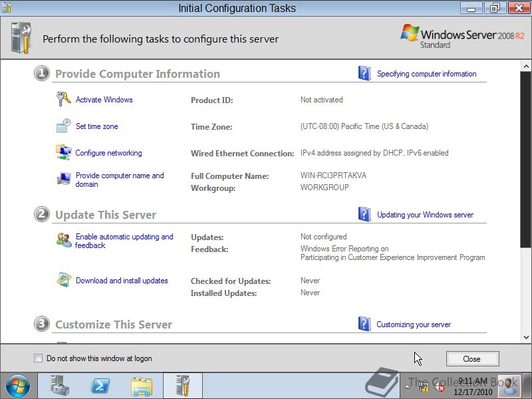Screen dimensions: 532x399
Task: Click the vertical scrollbar thumb
Action: (526, 160)
